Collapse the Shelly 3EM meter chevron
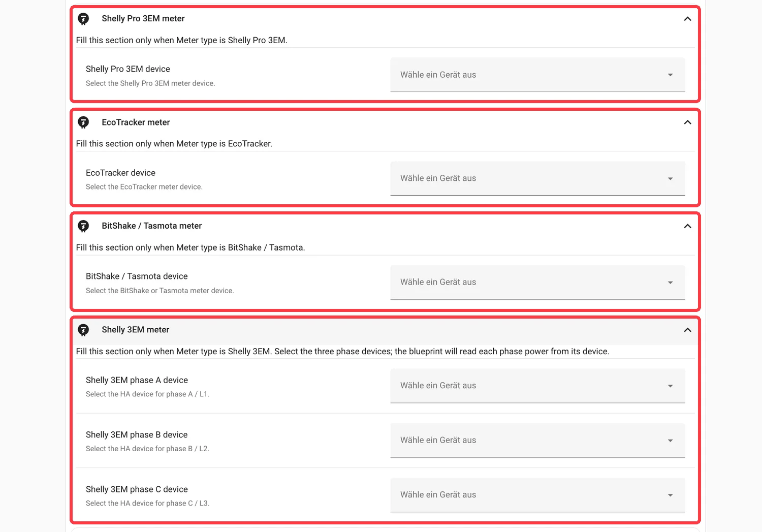This screenshot has width=762, height=532. (687, 330)
